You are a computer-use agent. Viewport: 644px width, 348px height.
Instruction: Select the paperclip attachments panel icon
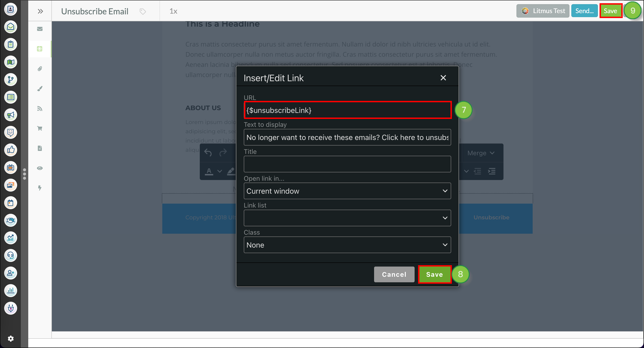(40, 69)
